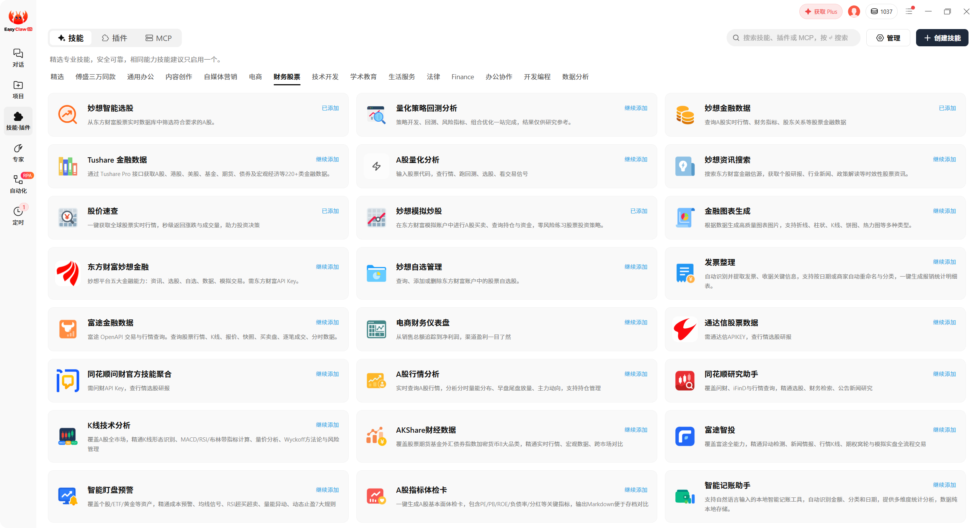Click the 富途智投 blue icon
Viewport: 980px width, 528px height.
[685, 436]
